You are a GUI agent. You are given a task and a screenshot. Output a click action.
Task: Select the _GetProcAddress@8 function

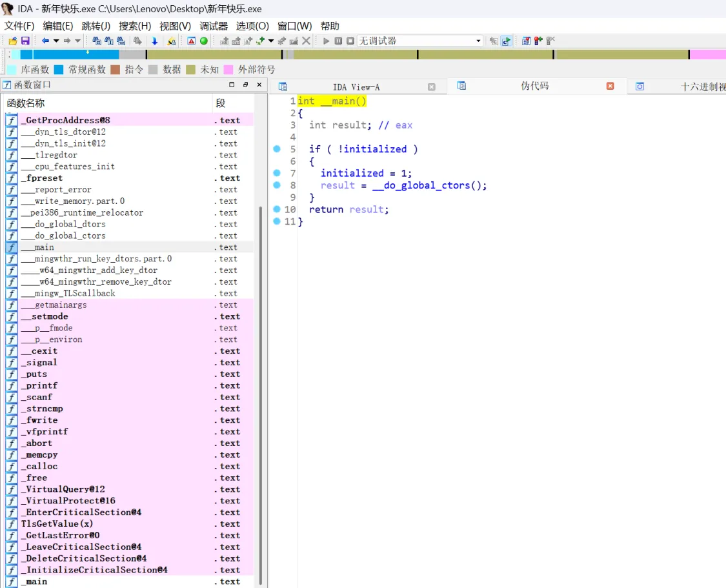click(130, 120)
